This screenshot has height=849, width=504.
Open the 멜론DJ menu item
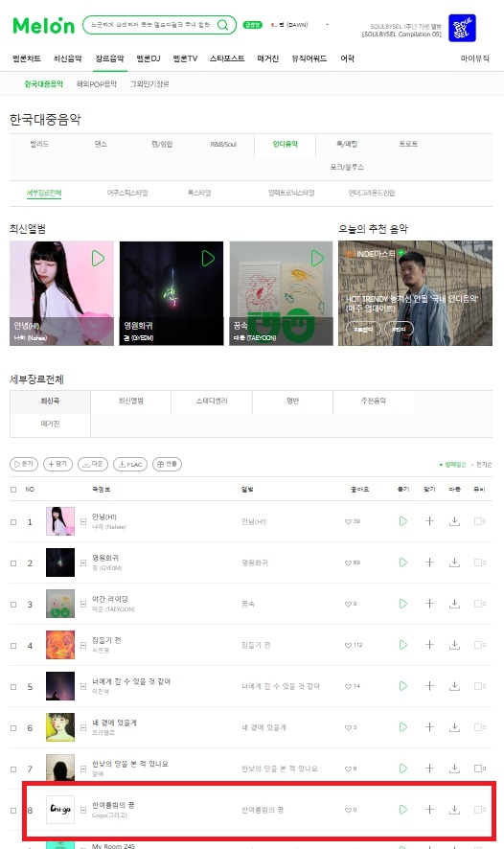coord(149,58)
